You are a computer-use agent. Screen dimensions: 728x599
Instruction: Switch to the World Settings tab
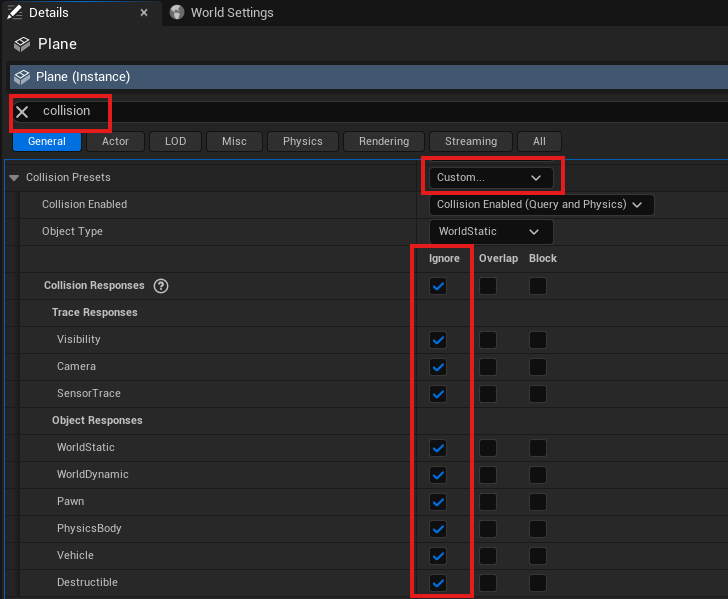pyautogui.click(x=231, y=13)
